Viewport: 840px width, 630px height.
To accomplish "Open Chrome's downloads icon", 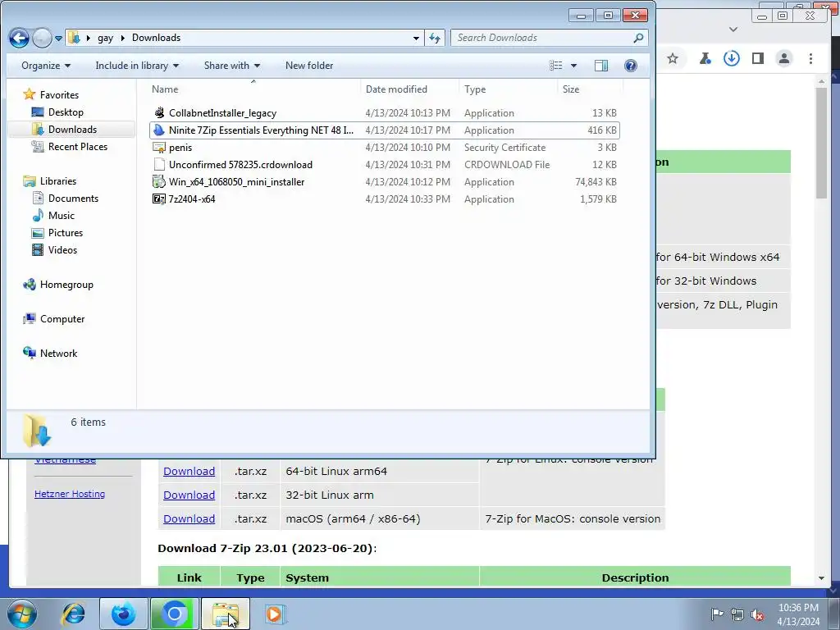I will [x=731, y=58].
